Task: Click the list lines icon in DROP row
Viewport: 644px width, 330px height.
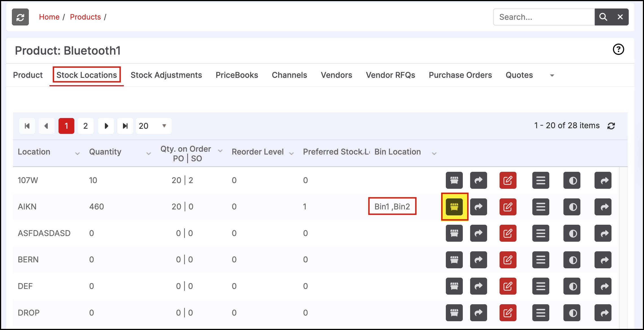Action: [541, 313]
